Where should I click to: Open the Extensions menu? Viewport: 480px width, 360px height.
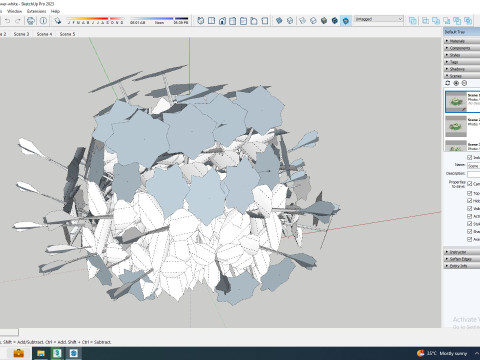(37, 11)
